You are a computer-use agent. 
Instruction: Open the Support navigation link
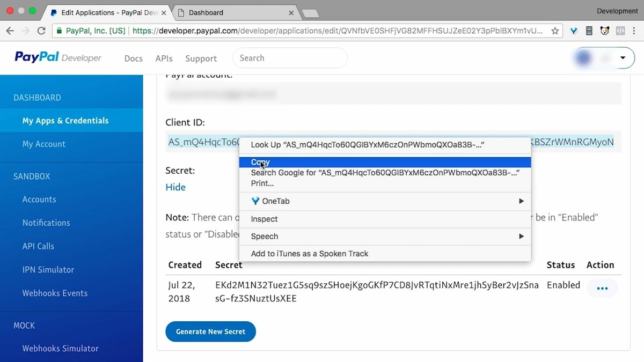pos(201,58)
